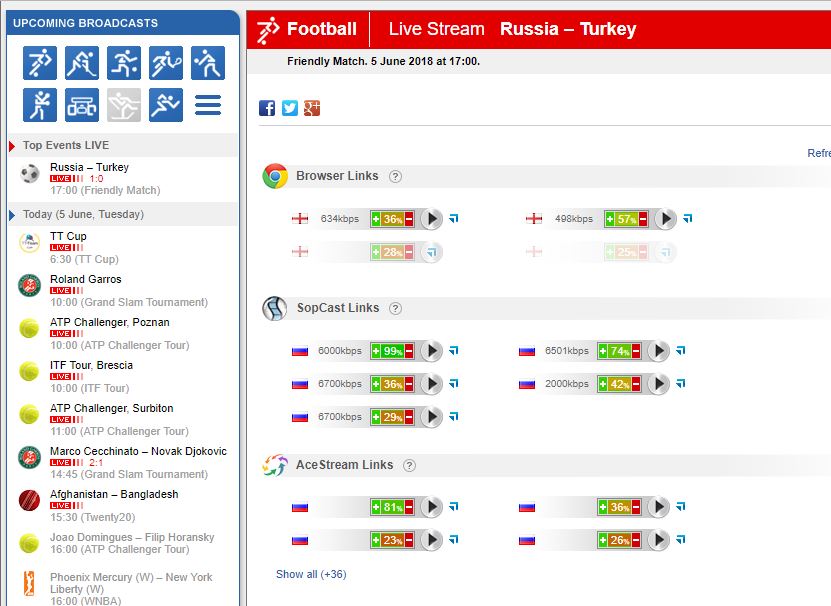Vote up the 634kbps browser stream
The image size is (831, 606).
376,219
